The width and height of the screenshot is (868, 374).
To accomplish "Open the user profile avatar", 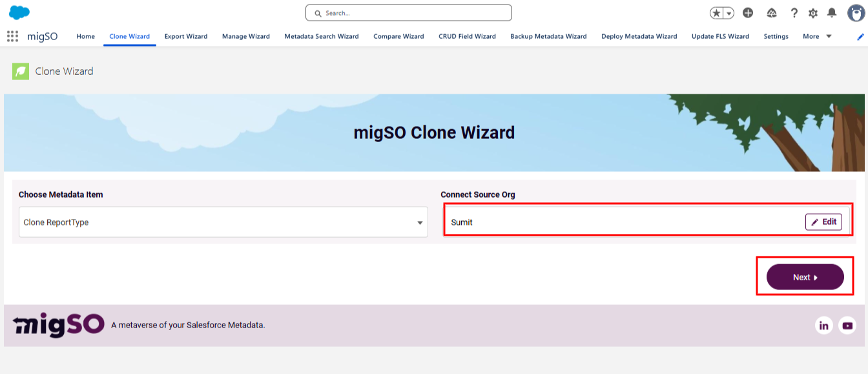I will tap(856, 12).
